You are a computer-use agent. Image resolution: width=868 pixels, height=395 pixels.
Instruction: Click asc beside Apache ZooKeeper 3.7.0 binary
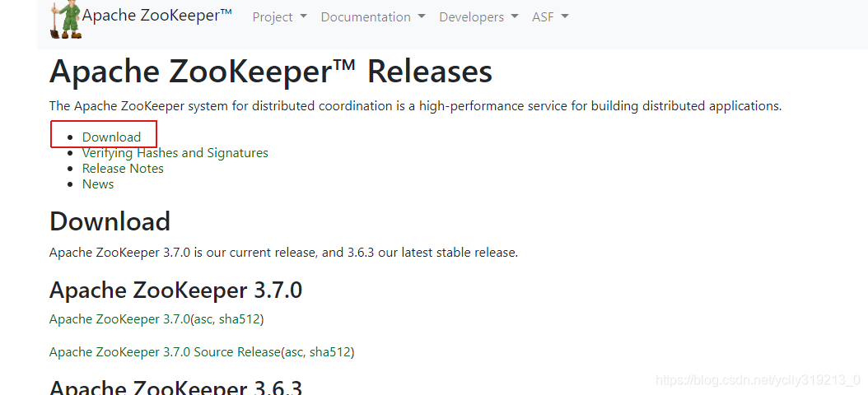pyautogui.click(x=202, y=319)
